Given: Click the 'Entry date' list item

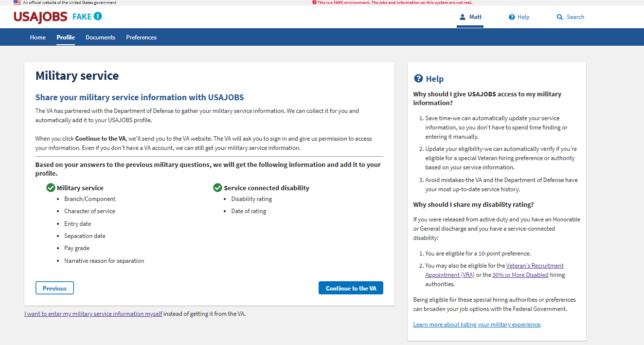Looking at the screenshot, I should tap(77, 224).
